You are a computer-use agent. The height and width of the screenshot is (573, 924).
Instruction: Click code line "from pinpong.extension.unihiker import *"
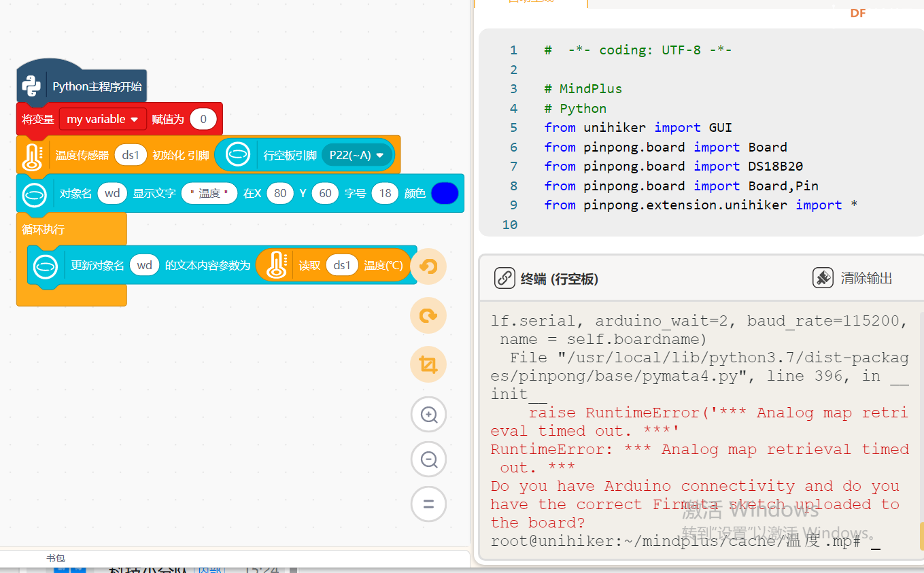[x=700, y=205]
